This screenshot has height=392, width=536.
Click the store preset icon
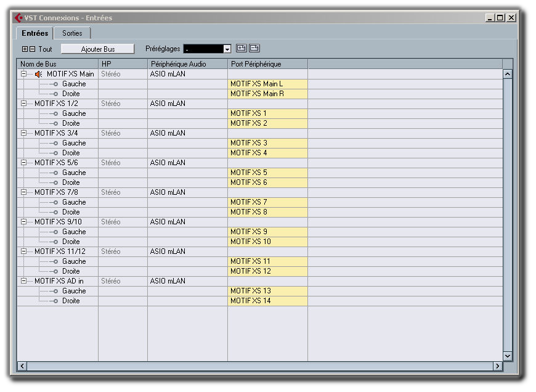pyautogui.click(x=242, y=48)
